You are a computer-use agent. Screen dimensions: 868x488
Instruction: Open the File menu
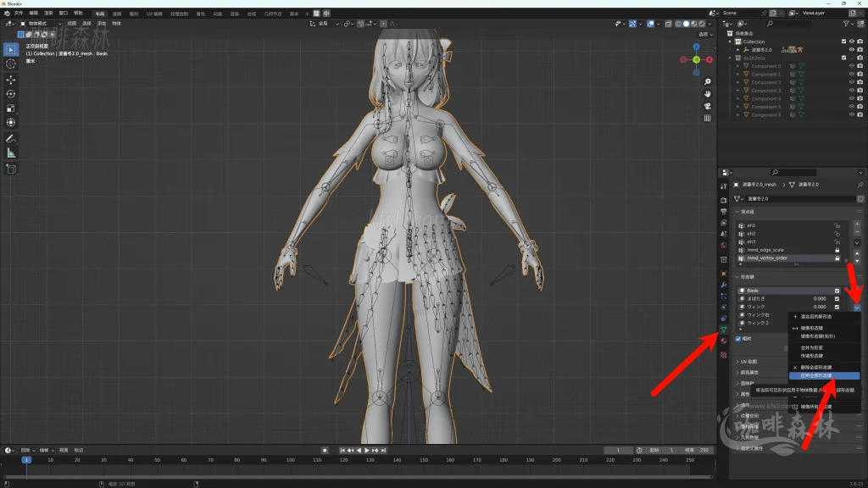[19, 14]
